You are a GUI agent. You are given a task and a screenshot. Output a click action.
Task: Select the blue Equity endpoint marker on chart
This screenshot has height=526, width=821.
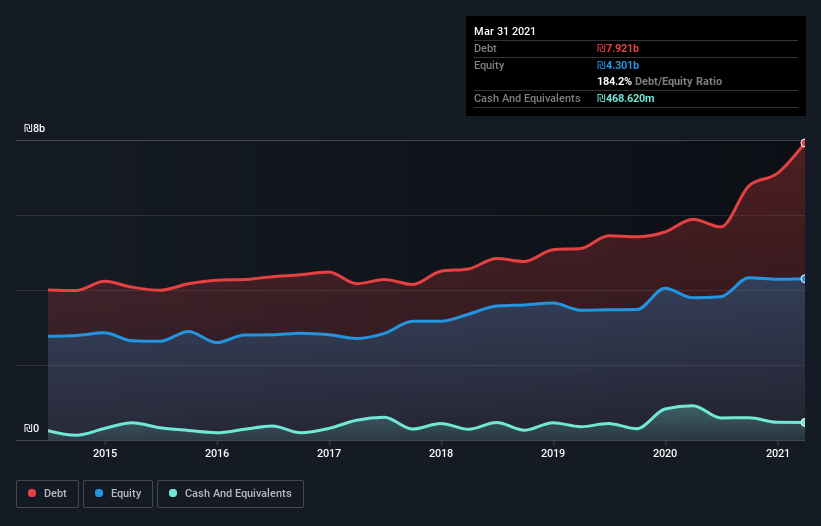click(x=804, y=279)
